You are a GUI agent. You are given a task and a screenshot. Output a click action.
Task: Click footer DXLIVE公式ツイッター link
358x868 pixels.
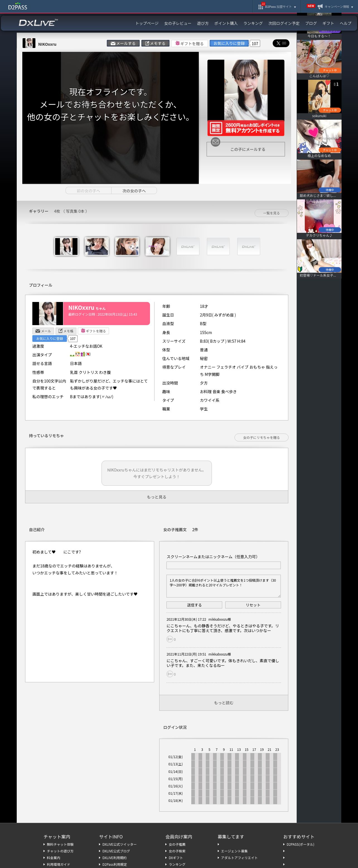120,844
